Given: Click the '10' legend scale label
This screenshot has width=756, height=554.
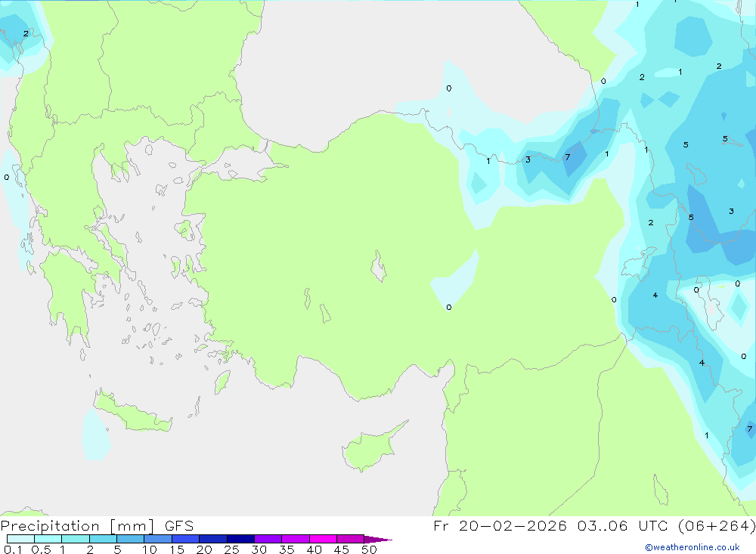Looking at the screenshot, I should (x=149, y=549).
